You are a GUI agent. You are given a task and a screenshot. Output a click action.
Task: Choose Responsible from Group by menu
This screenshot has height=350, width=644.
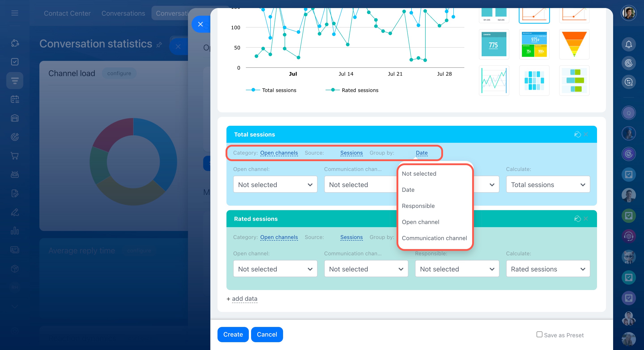[x=418, y=206]
